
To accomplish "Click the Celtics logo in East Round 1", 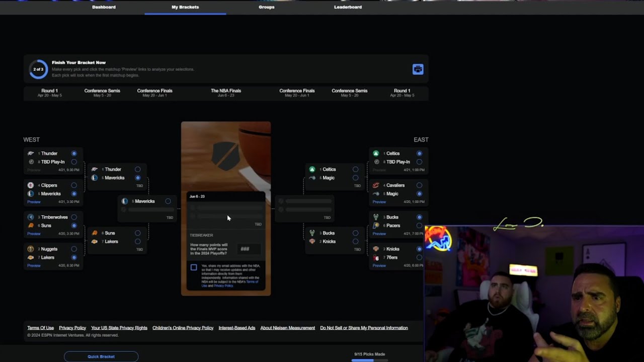I will pos(376,153).
